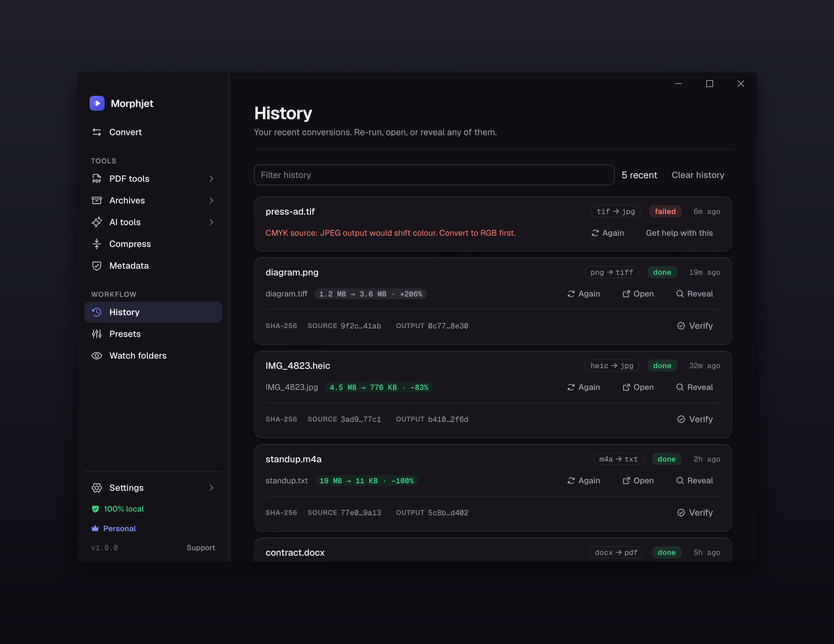Click the diagram.png Reveal magnifier icon
The image size is (834, 644).
680,294
